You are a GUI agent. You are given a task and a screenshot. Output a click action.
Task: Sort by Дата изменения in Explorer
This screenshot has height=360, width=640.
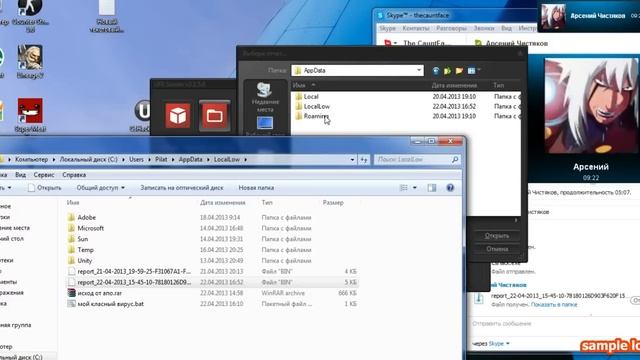coord(222,202)
